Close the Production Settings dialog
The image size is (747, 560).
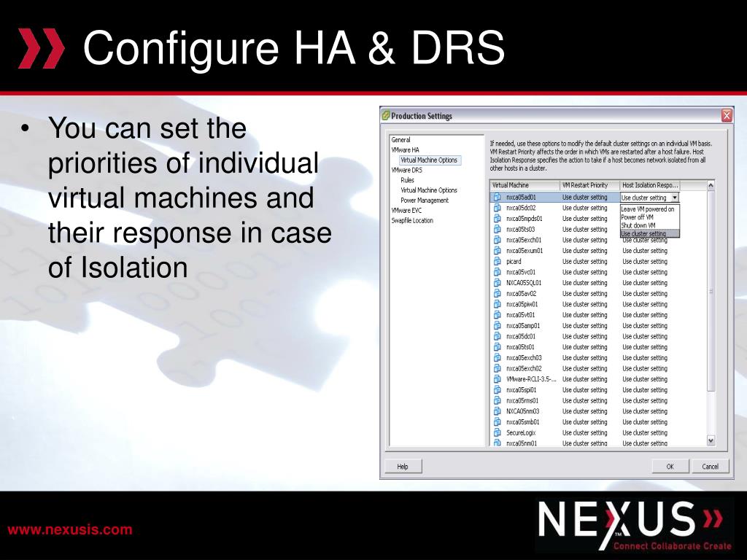point(727,116)
